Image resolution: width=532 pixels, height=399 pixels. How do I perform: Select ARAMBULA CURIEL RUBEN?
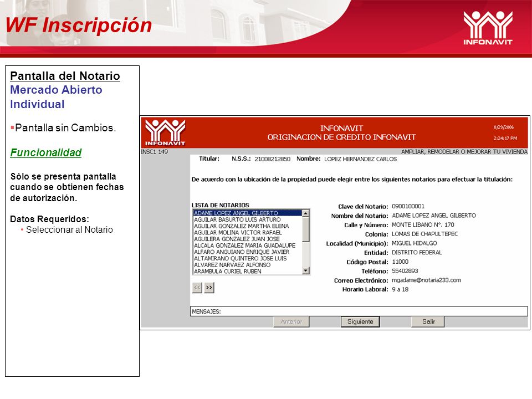point(247,271)
